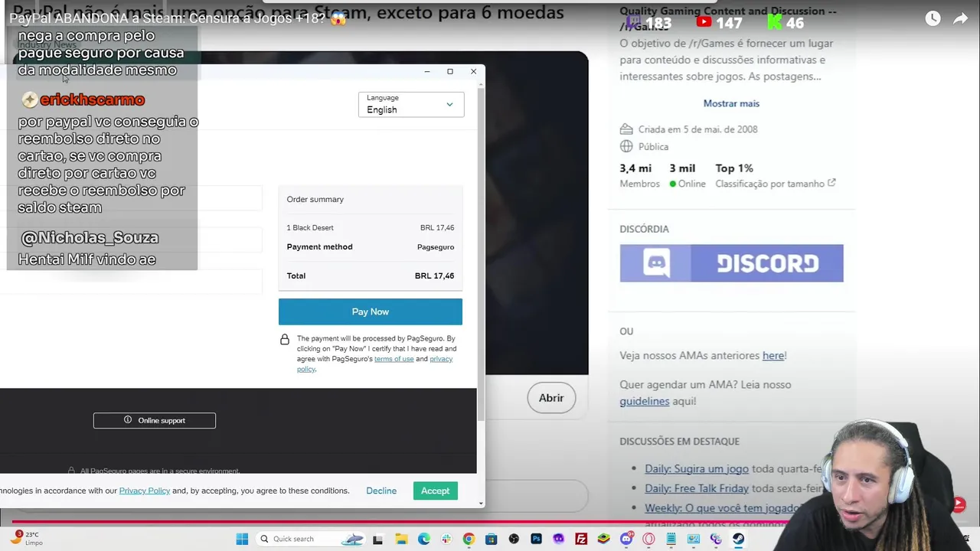Click the Order summary heading

tap(315, 199)
